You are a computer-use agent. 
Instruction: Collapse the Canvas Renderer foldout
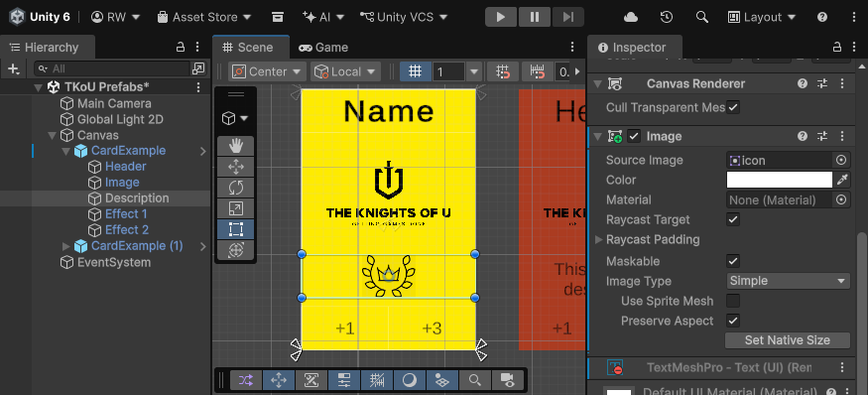(x=598, y=84)
